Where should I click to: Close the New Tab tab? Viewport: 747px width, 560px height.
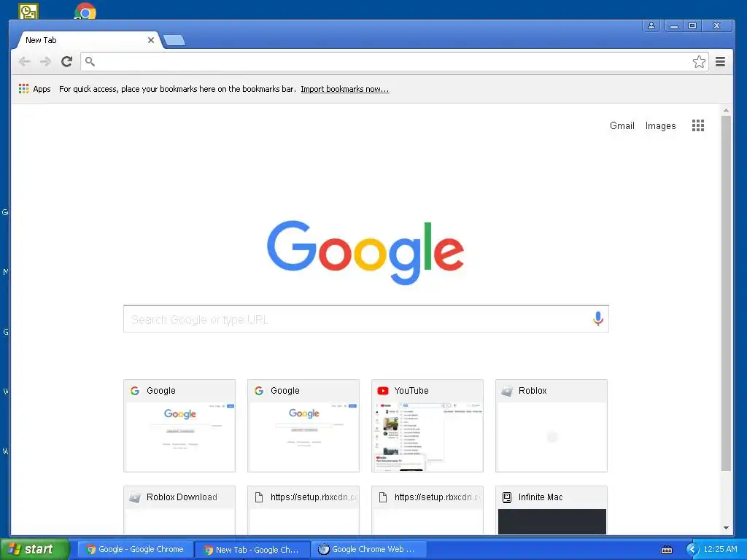pos(151,40)
